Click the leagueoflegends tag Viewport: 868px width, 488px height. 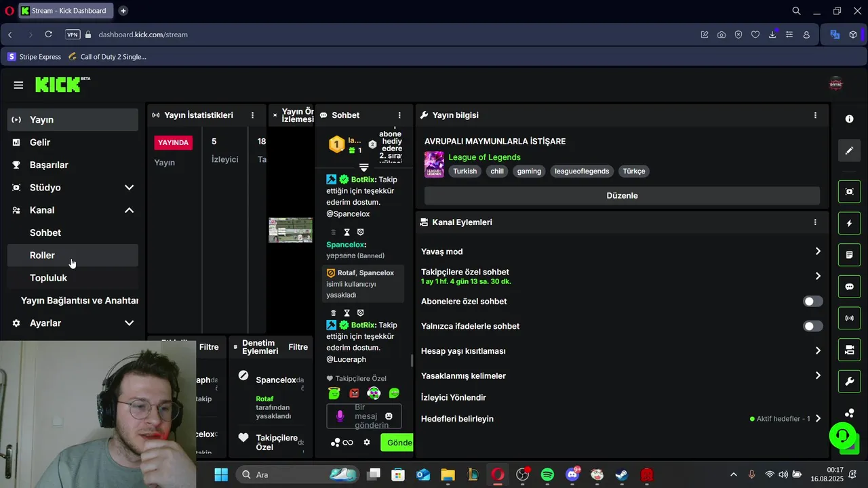click(x=582, y=171)
